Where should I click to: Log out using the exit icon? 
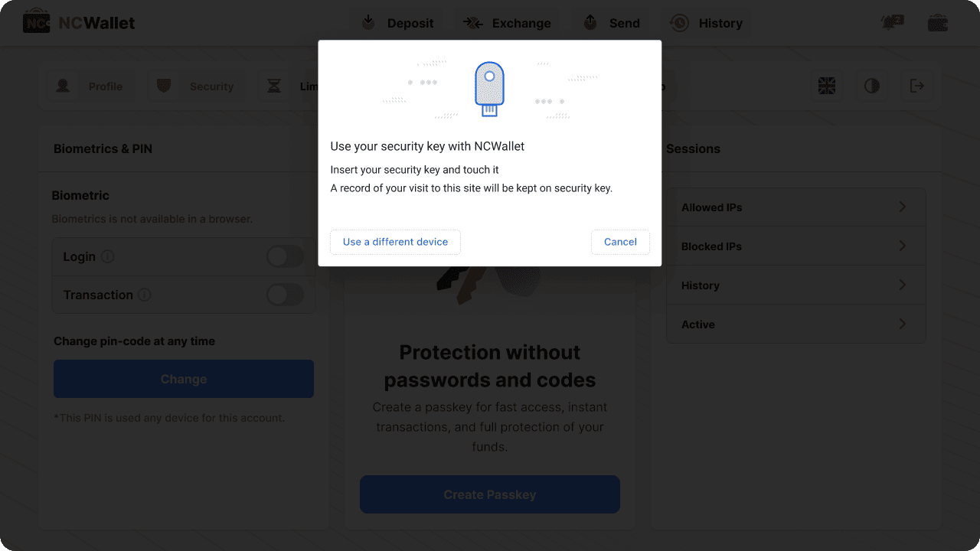pos(916,86)
